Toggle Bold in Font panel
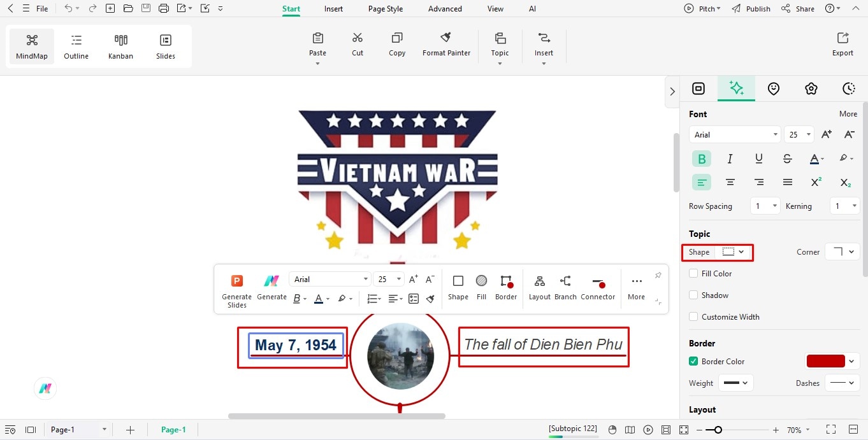The height and width of the screenshot is (440, 868). [702, 159]
